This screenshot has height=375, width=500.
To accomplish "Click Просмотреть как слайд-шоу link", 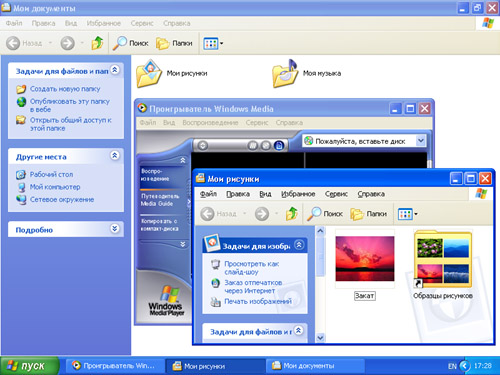I will 252,268.
